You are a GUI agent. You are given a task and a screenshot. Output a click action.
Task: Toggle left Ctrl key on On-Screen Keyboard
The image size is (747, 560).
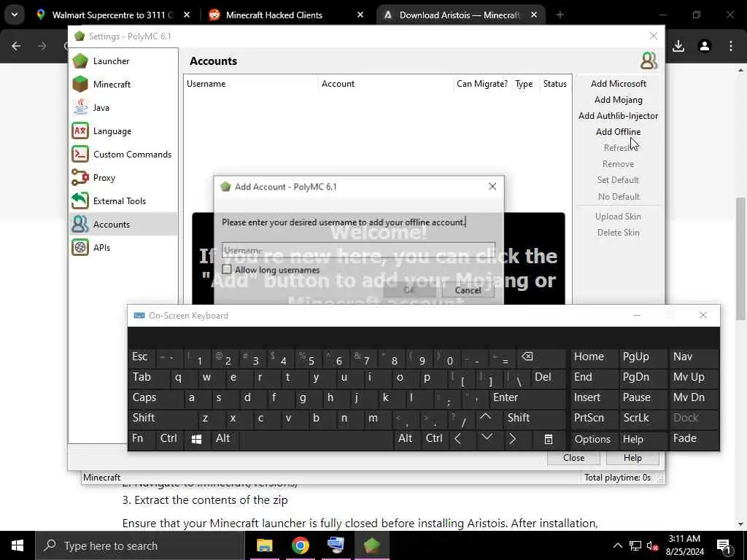coord(169,438)
